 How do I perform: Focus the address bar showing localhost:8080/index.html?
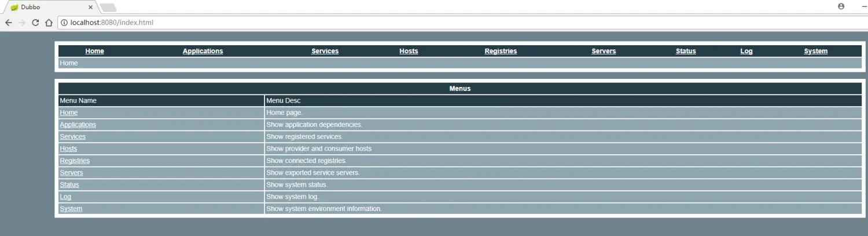pos(463,23)
